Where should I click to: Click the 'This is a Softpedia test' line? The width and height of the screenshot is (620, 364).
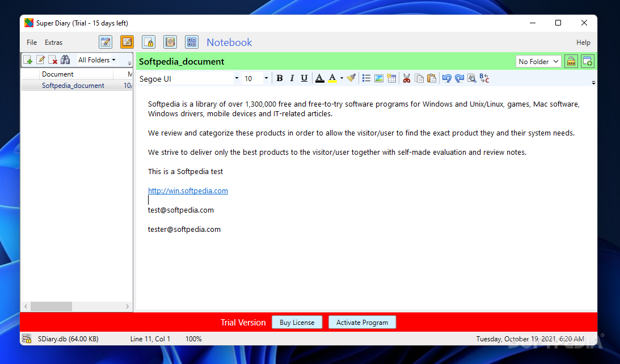(185, 172)
